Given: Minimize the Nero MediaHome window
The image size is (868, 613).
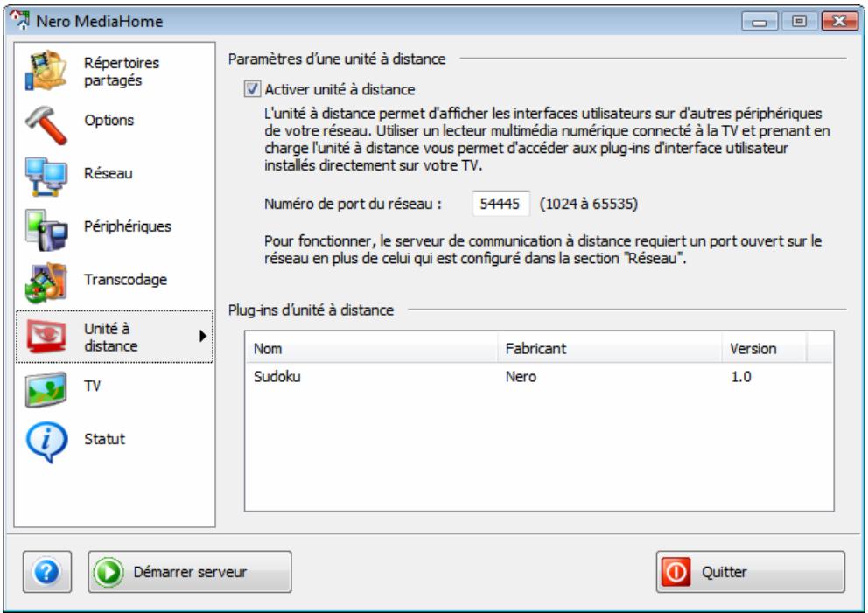Looking at the screenshot, I should pos(759,22).
